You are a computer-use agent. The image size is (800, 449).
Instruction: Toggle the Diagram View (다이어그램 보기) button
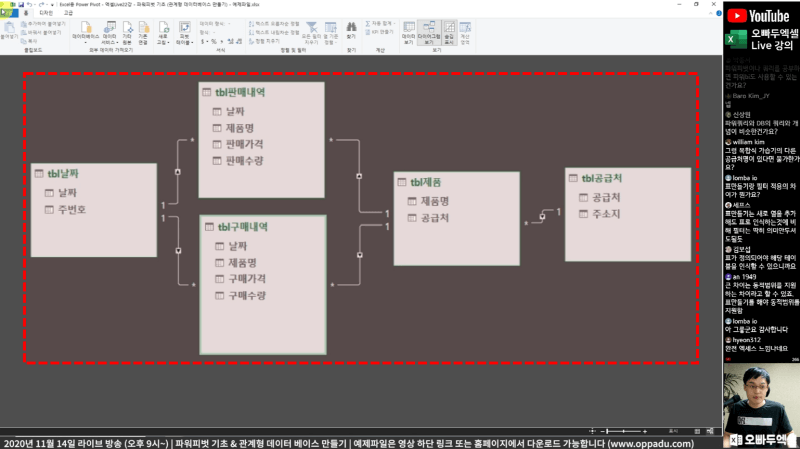pos(429,33)
